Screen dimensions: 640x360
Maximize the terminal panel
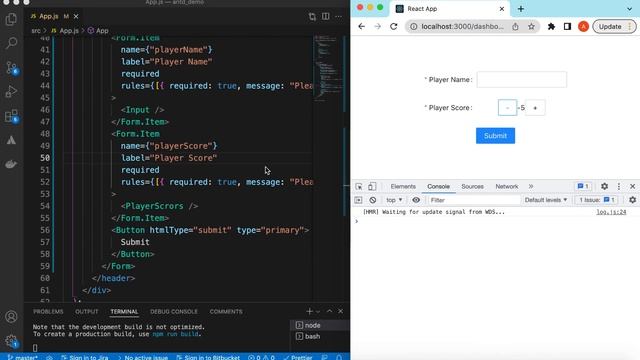[x=329, y=311]
